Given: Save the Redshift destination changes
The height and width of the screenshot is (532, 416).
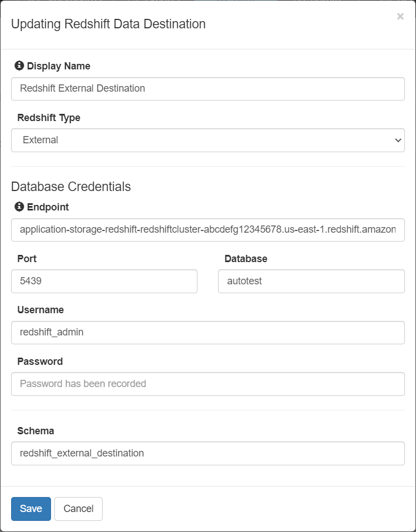Looking at the screenshot, I should [31, 509].
